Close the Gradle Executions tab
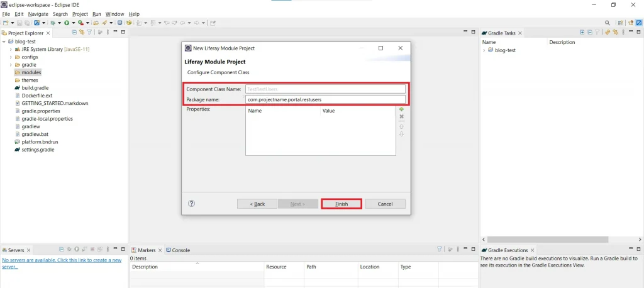The image size is (644, 288). [x=532, y=250]
